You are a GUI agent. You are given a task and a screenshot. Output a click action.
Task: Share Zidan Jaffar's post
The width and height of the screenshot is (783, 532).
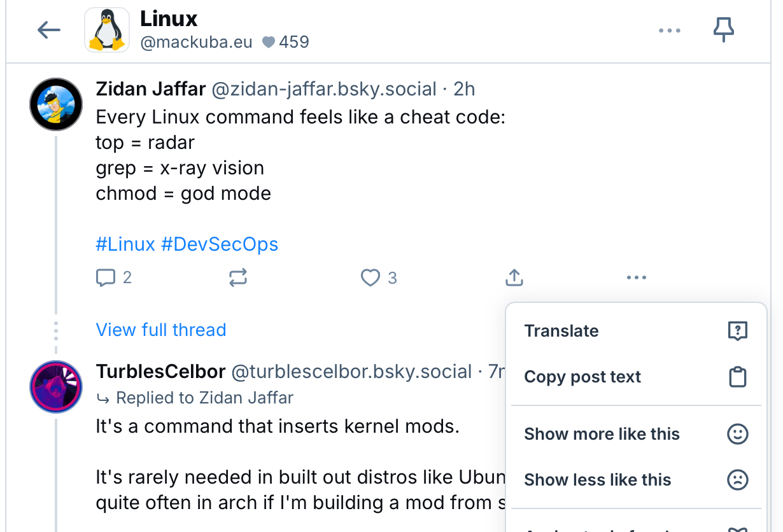coord(514,277)
